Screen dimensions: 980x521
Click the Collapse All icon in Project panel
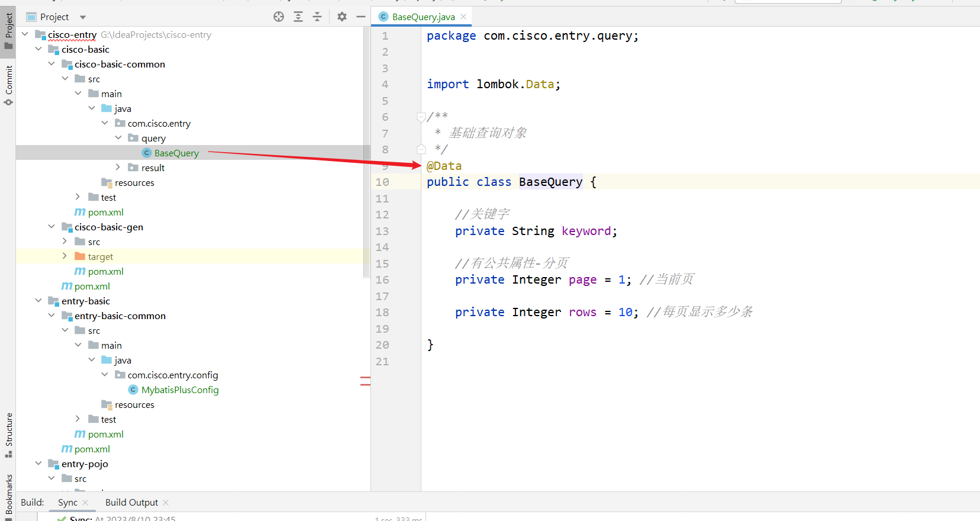pos(317,17)
